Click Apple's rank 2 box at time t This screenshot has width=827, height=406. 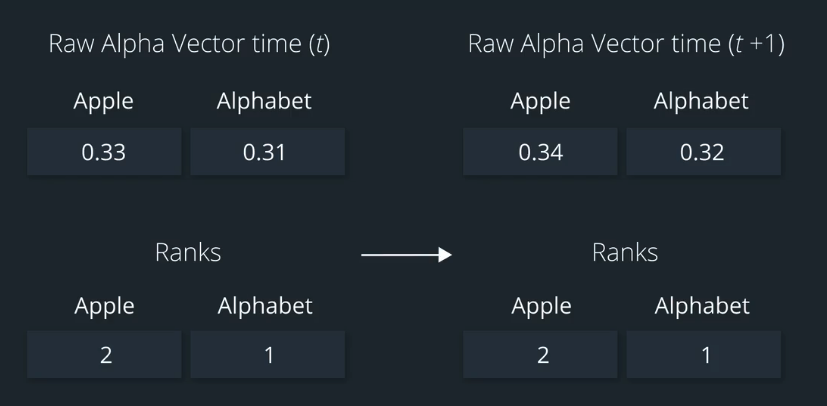point(104,355)
